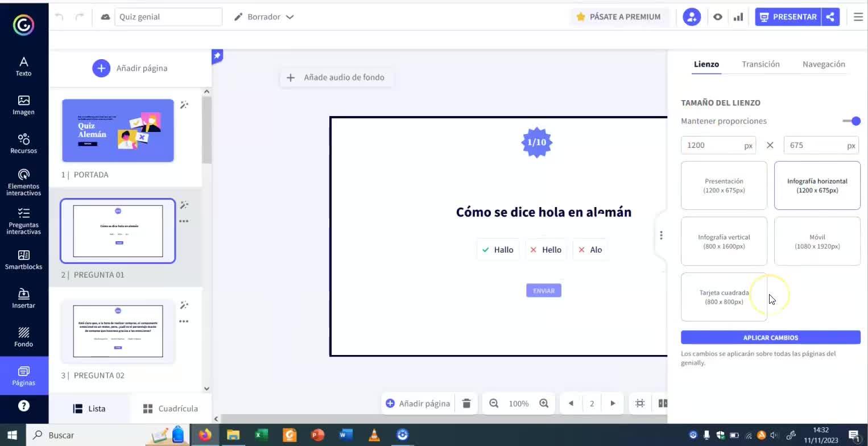Viewport: 868px width, 446px height.
Task: Select the Hello answer option
Action: pos(545,250)
